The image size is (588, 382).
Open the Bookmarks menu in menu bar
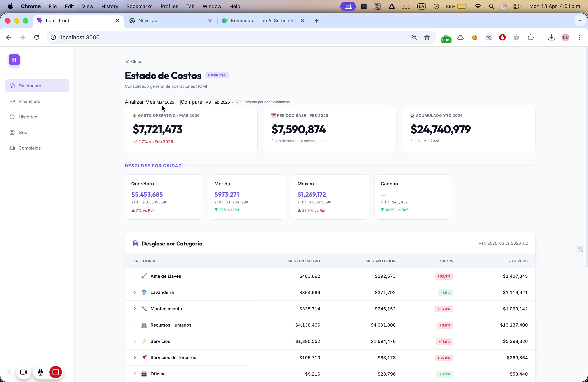139,6
